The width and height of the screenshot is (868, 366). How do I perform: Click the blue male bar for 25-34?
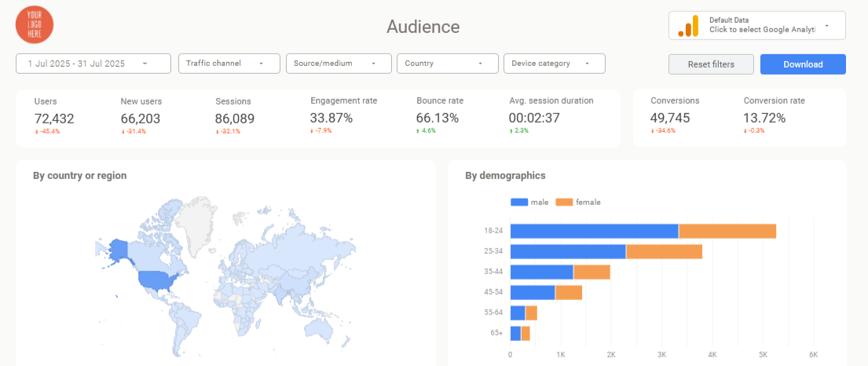tap(568, 251)
